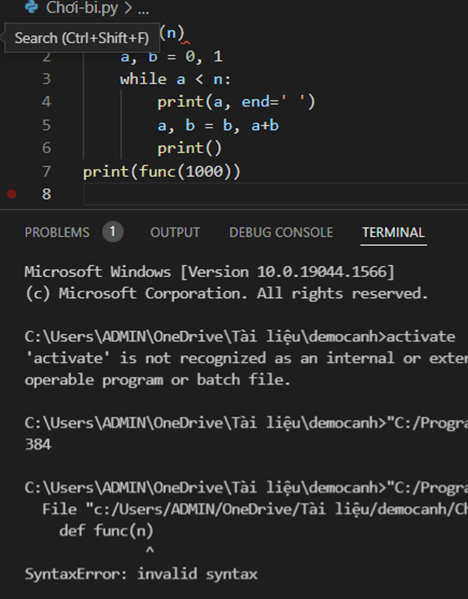Click the red squiggle error after (n)
The image size is (468, 599).
pos(186,42)
